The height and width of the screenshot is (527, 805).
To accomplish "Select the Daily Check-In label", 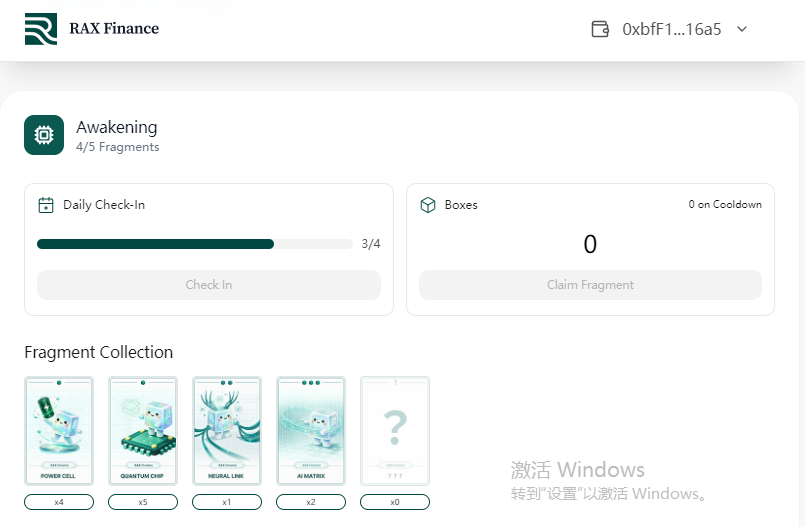I will click(x=104, y=205).
